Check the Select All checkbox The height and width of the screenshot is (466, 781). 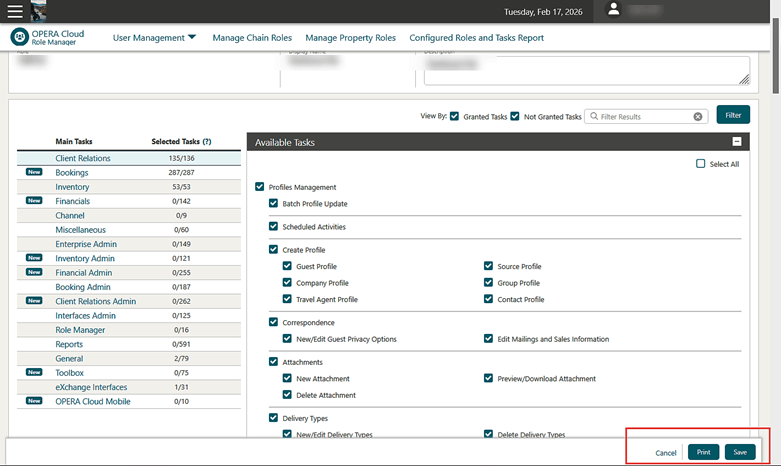coord(700,163)
